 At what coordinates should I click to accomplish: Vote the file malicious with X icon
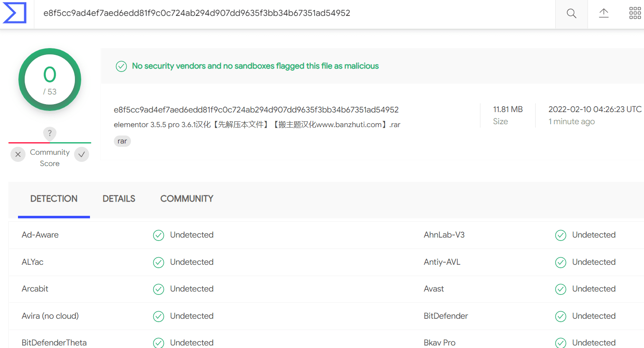tap(18, 154)
